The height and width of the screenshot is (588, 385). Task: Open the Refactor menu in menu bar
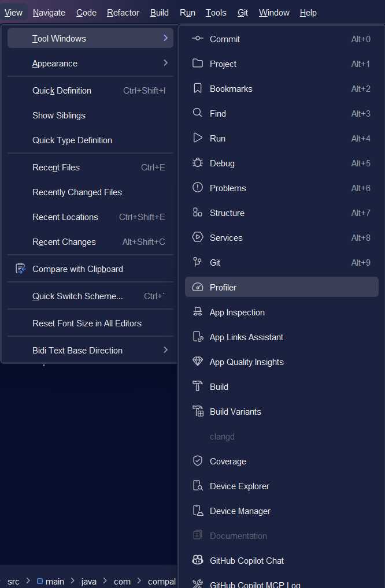[x=123, y=13]
